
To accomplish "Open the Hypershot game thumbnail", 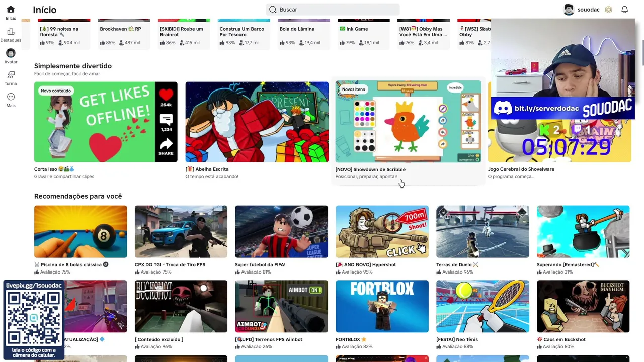I will 382,231.
